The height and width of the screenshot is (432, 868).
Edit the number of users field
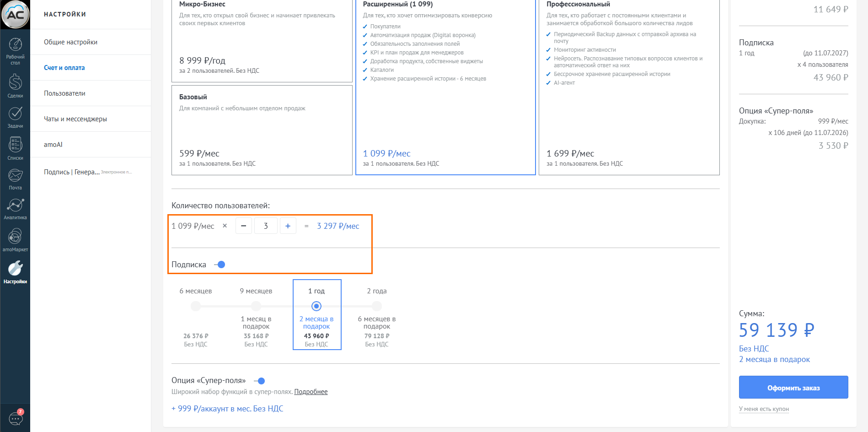pos(266,226)
